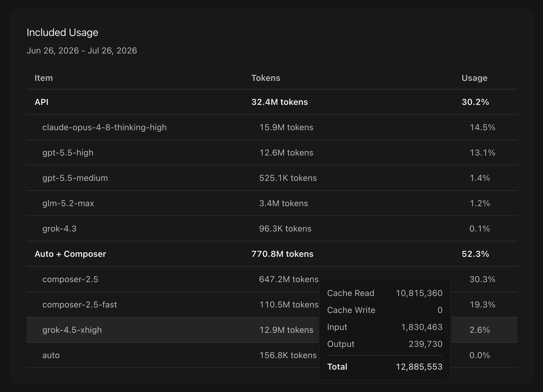
Task: Click the Cache Read label in tooltip
Action: pos(351,293)
